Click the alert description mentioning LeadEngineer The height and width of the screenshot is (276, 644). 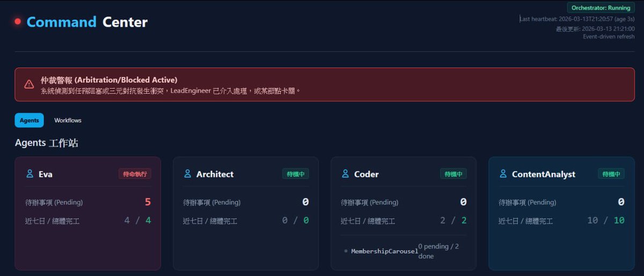171,91
